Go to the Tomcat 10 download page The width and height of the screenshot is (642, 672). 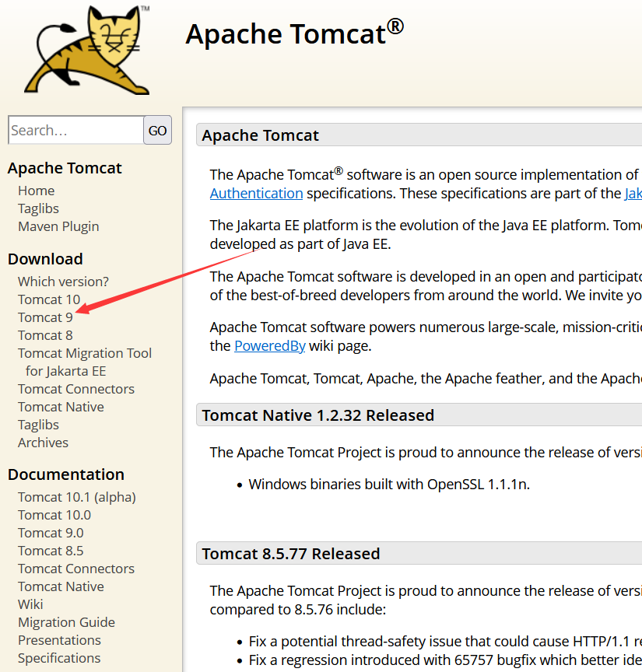pyautogui.click(x=49, y=299)
